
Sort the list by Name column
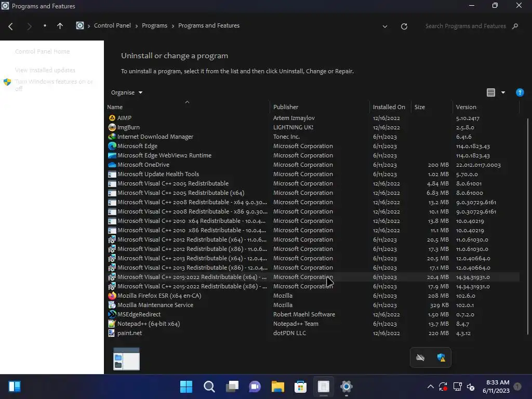tap(188, 107)
